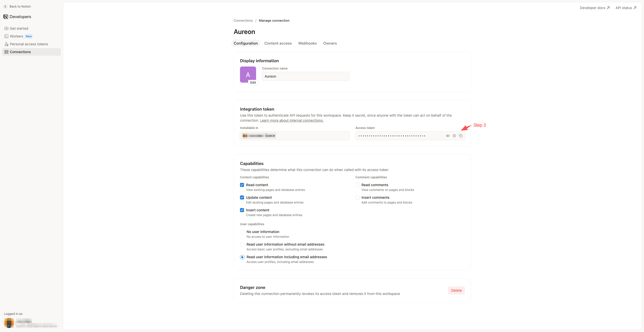Click the arrow icon next to Developer docs
The width and height of the screenshot is (644, 332).
tap(608, 8)
